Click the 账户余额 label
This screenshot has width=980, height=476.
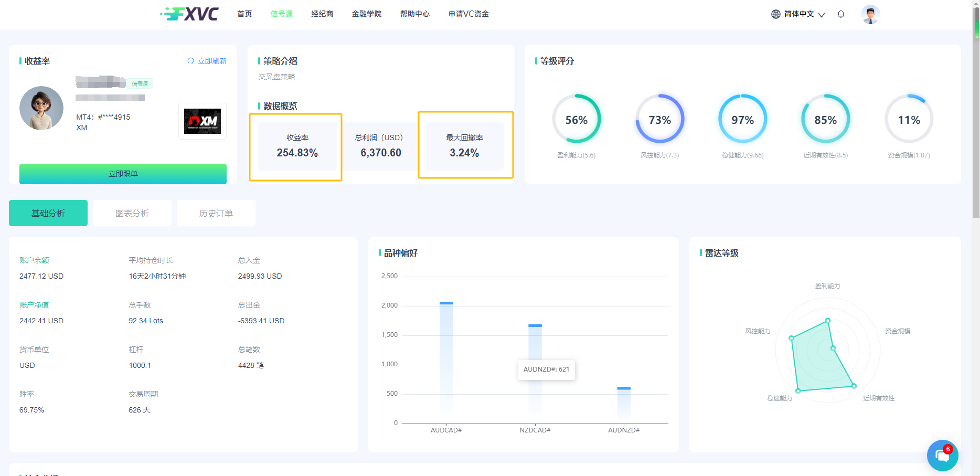(34, 260)
